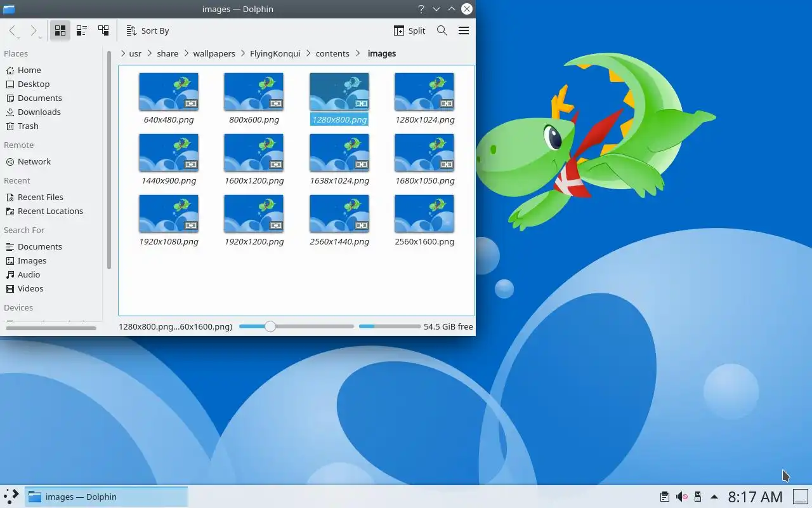Screen dimensions: 812x508
Task: Switch to Icons view mode
Action: [60, 30]
